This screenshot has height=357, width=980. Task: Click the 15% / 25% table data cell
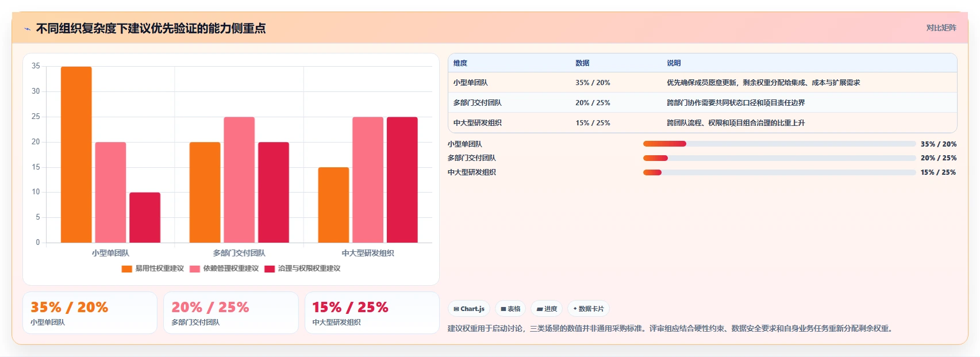click(x=593, y=123)
